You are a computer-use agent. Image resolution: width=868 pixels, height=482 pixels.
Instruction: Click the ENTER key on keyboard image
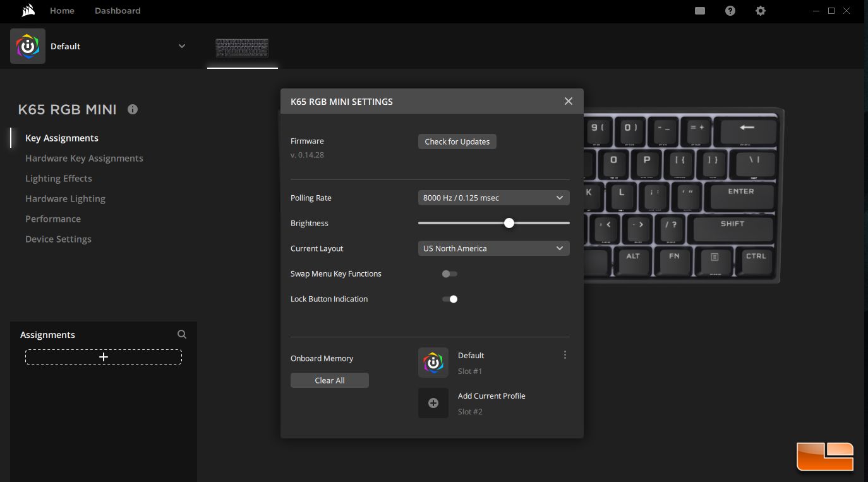(x=741, y=196)
